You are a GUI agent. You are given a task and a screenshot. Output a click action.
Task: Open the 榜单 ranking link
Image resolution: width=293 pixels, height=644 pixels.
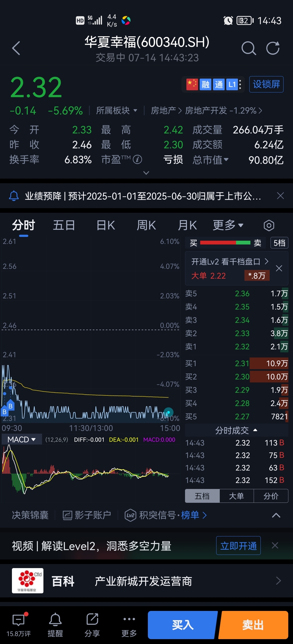[194, 515]
